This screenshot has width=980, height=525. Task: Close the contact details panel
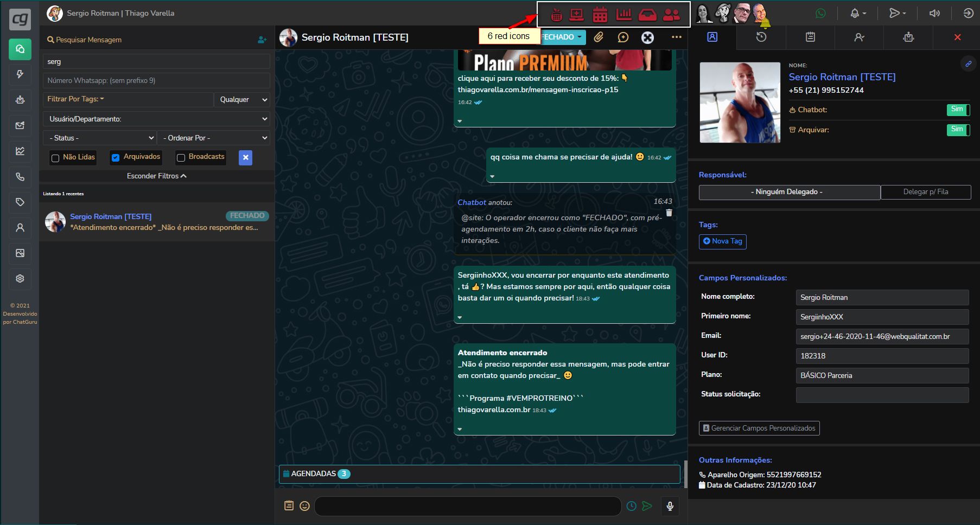pyautogui.click(x=957, y=37)
